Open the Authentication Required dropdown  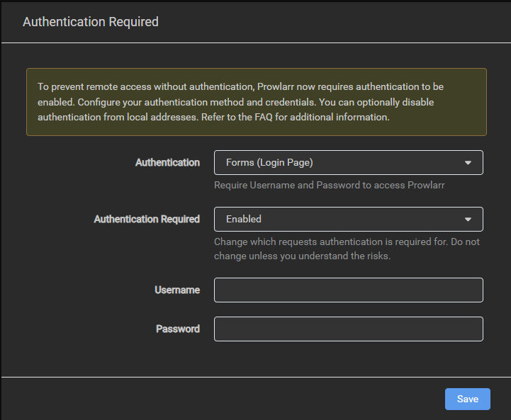tap(348, 219)
